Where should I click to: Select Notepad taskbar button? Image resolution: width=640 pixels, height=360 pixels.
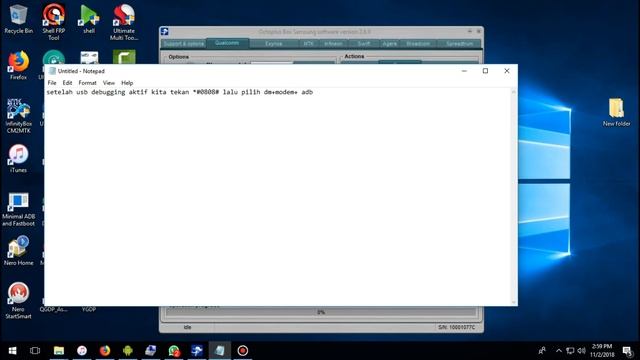click(x=220, y=351)
